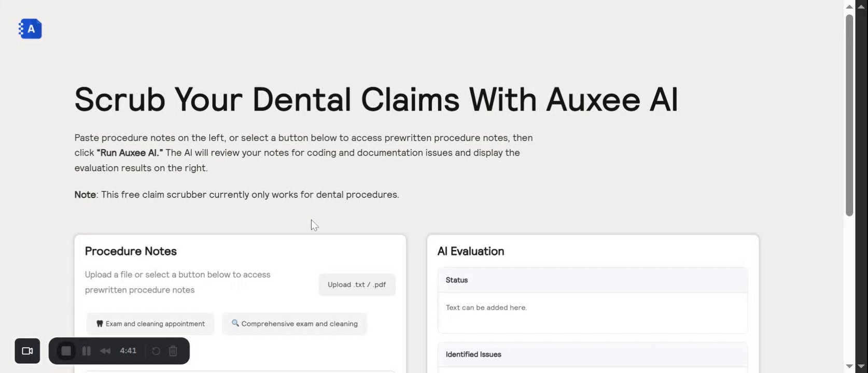Click the Upload .txt / .pdf button
Screen dimensions: 868x373
click(357, 284)
